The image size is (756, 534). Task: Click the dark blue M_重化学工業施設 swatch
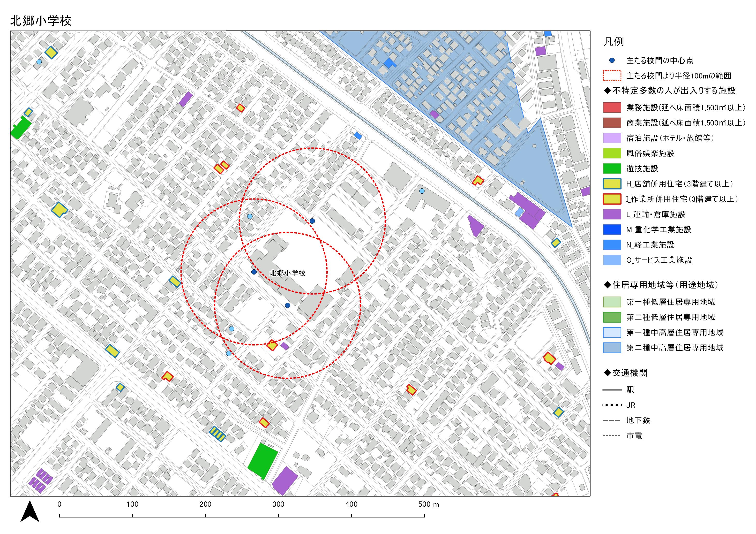pos(612,230)
